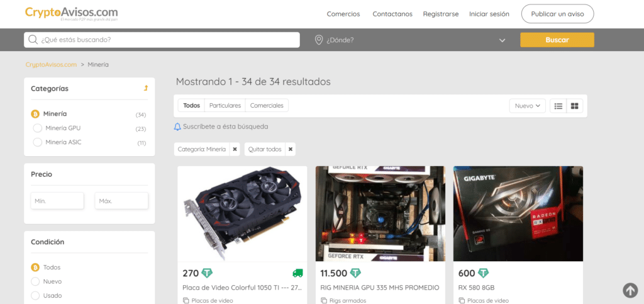Click Suscríbete a ésta búsqueda link
644x304 pixels.
(x=226, y=127)
